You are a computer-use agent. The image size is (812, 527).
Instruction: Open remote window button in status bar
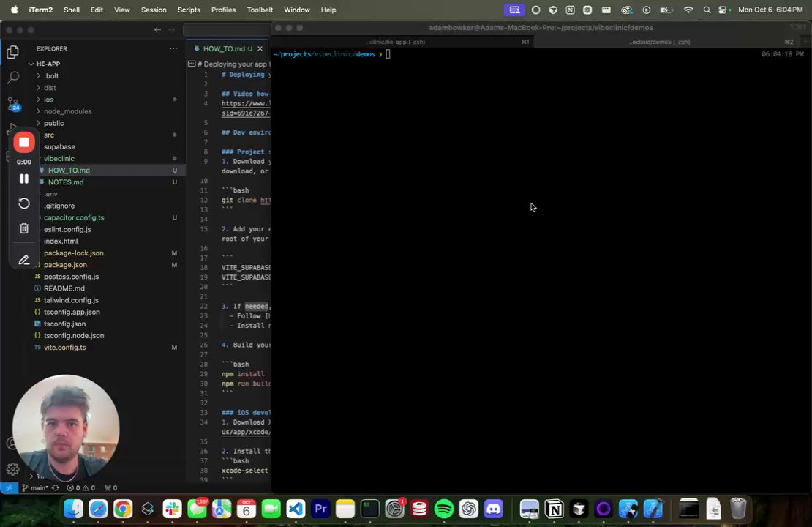[9, 487]
